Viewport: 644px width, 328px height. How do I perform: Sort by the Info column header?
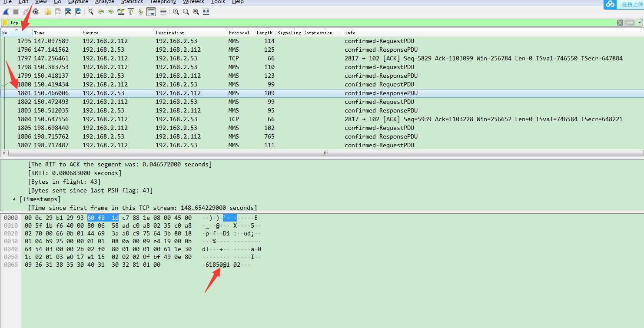tap(493, 33)
